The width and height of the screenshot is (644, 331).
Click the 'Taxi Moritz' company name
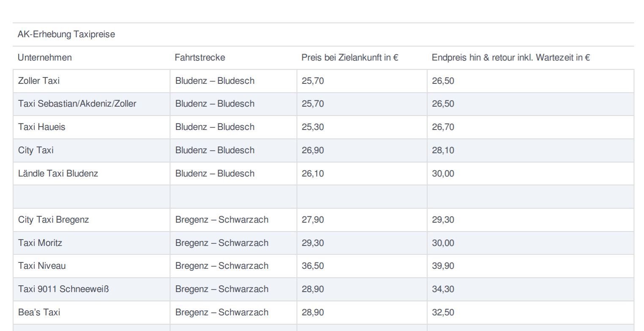[x=41, y=243]
